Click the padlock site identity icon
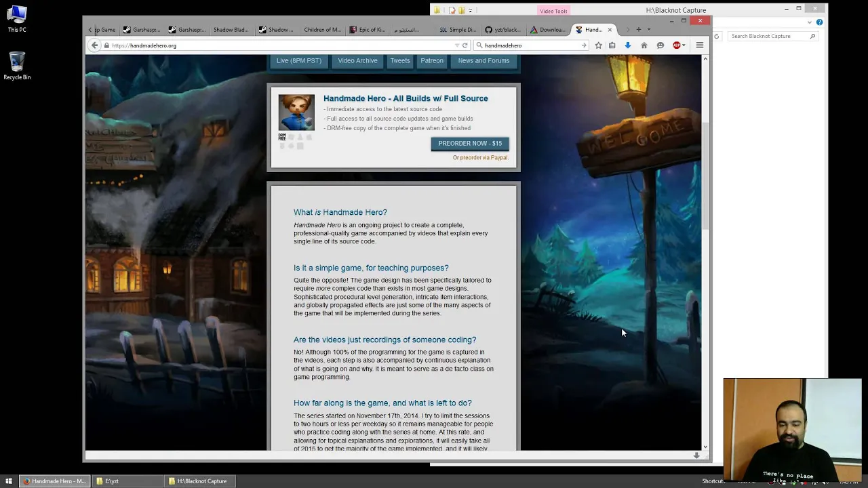 click(x=106, y=45)
